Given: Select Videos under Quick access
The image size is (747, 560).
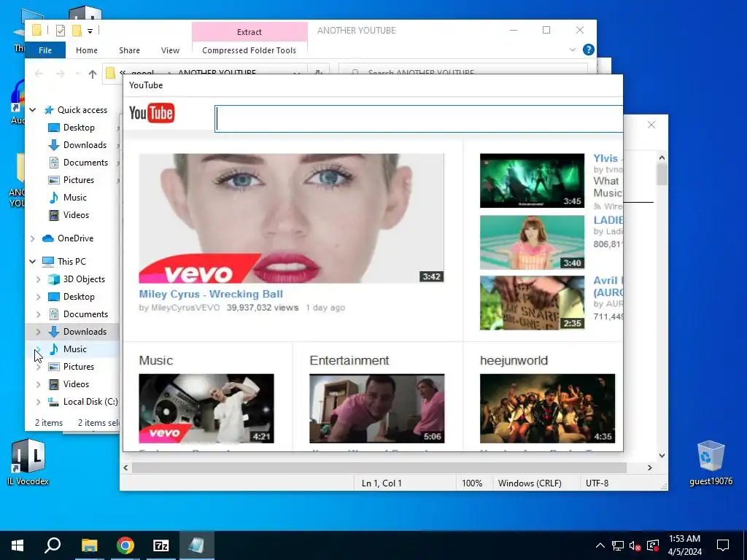Looking at the screenshot, I should (x=76, y=215).
